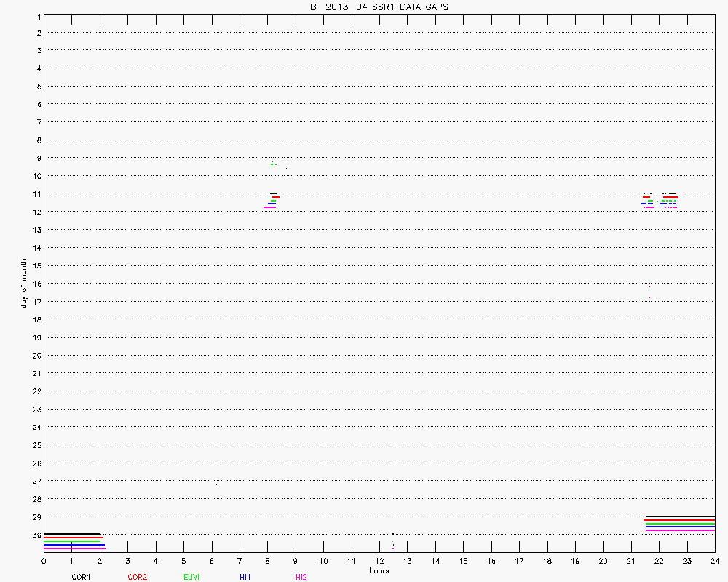Click the day 20 label on y-axis
This screenshot has width=728, height=582.
point(36,355)
